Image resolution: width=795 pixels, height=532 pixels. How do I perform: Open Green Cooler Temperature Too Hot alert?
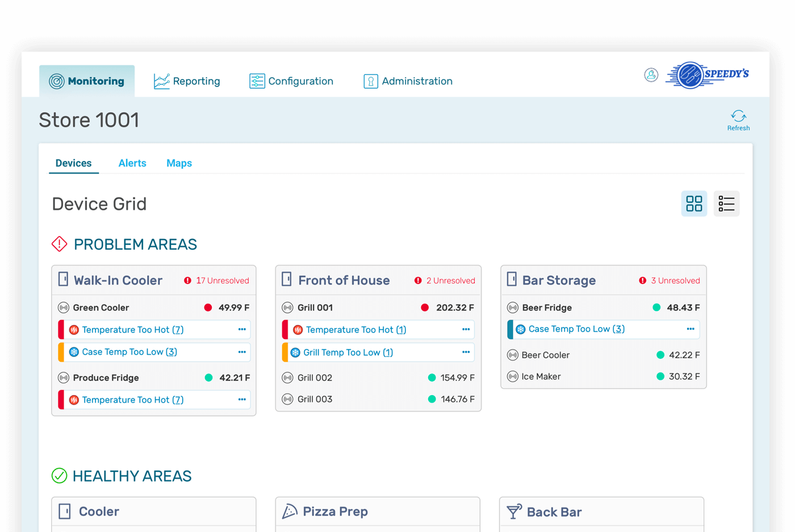click(133, 330)
